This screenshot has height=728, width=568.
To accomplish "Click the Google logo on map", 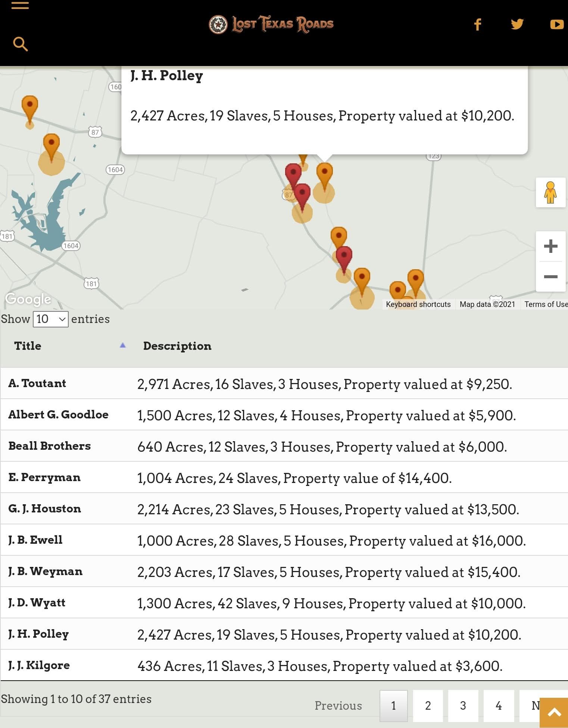I will pos(28,299).
